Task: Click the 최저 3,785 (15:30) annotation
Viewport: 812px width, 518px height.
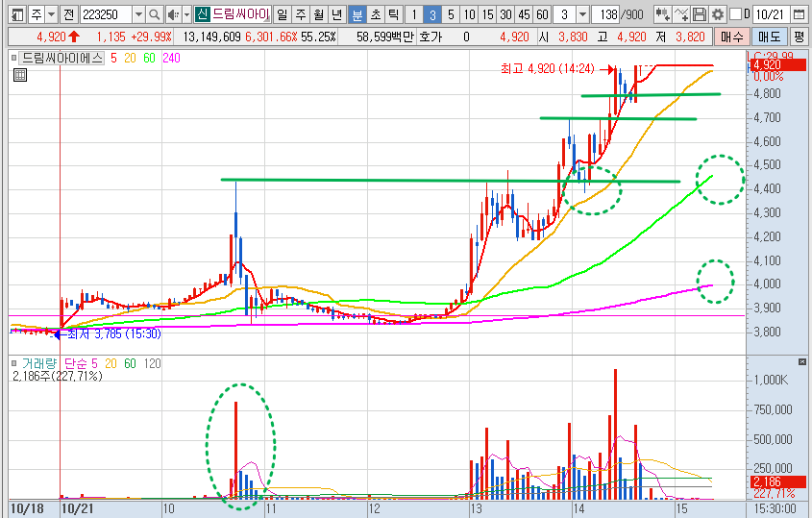Action: click(114, 334)
